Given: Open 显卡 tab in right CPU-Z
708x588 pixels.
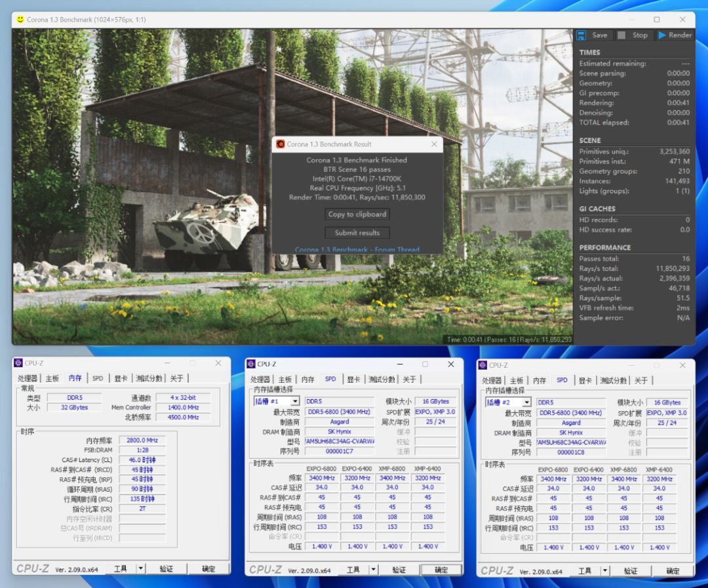Looking at the screenshot, I should pyautogui.click(x=585, y=380).
